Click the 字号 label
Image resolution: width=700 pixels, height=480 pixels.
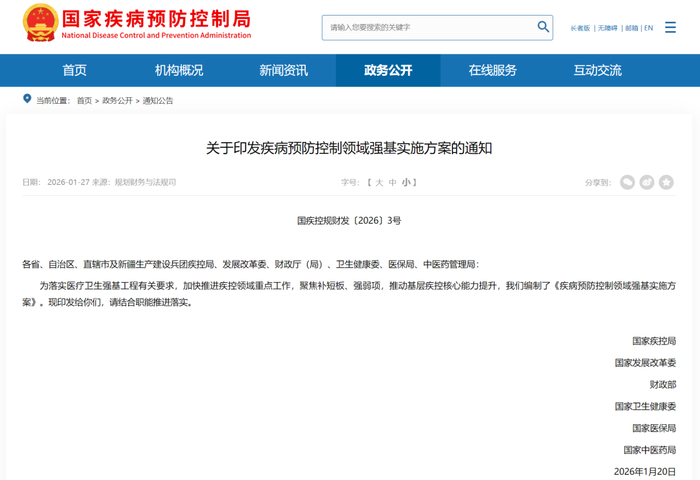click(x=350, y=182)
